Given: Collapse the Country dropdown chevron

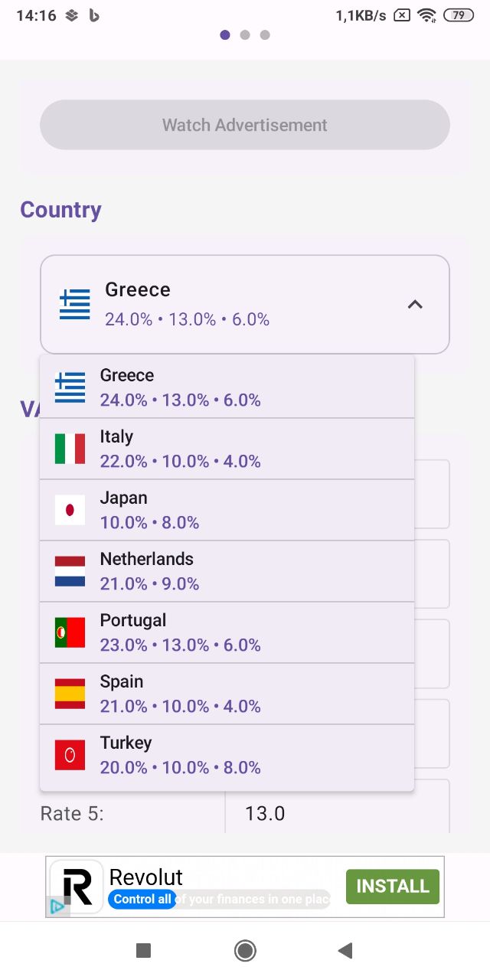Looking at the screenshot, I should (415, 305).
